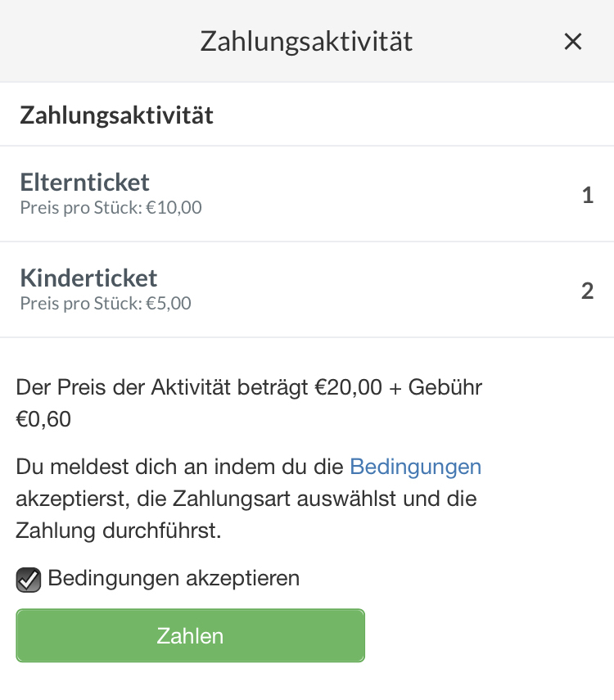Uncheck the Bedingungen akzeptieren checkbox
The width and height of the screenshot is (614, 700).
(x=29, y=580)
